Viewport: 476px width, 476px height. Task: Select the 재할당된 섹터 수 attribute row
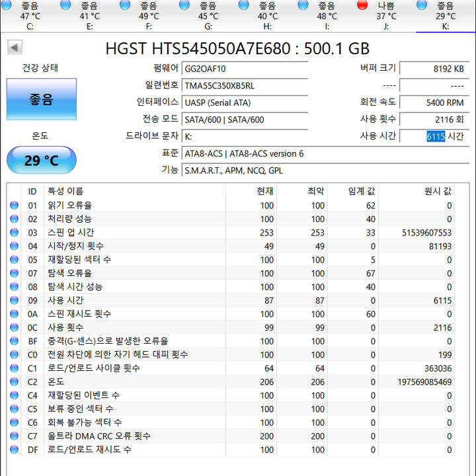point(231,260)
